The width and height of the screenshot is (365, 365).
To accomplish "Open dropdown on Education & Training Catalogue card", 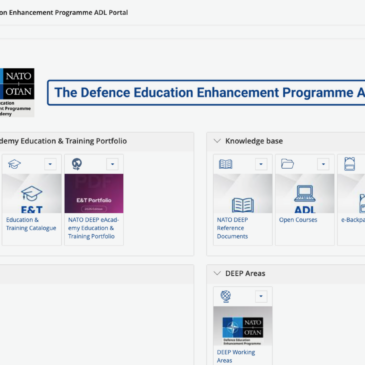I will tap(50, 164).
